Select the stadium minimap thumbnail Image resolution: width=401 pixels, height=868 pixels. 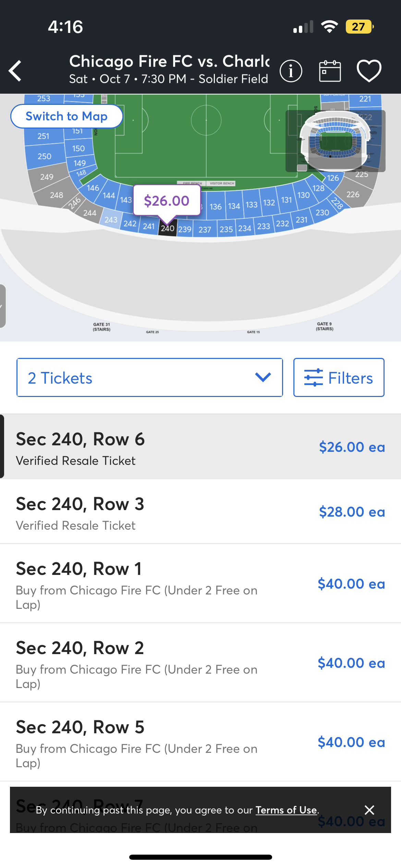(x=336, y=141)
